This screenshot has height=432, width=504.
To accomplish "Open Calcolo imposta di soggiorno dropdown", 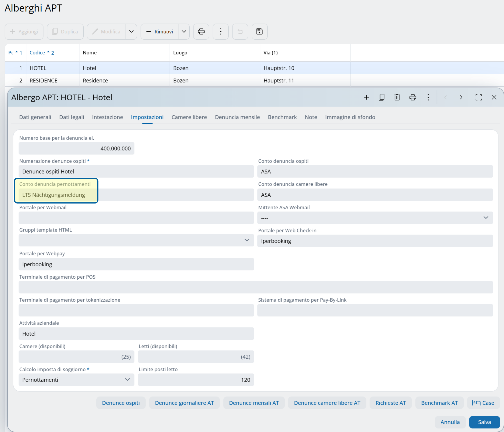I will click(127, 379).
